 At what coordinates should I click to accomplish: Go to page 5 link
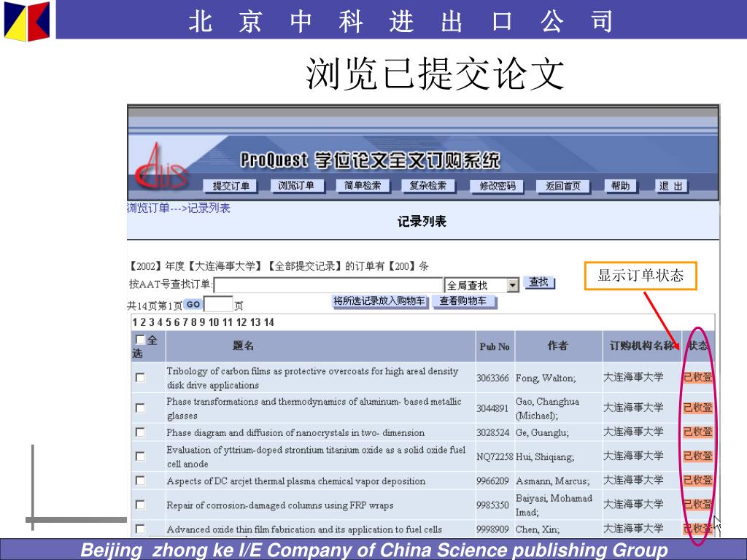pos(169,322)
